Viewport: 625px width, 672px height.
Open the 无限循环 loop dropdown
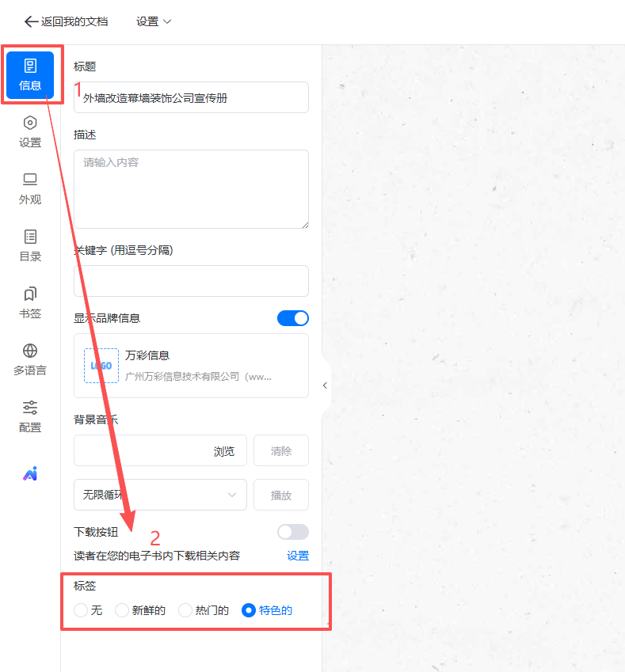pos(160,495)
